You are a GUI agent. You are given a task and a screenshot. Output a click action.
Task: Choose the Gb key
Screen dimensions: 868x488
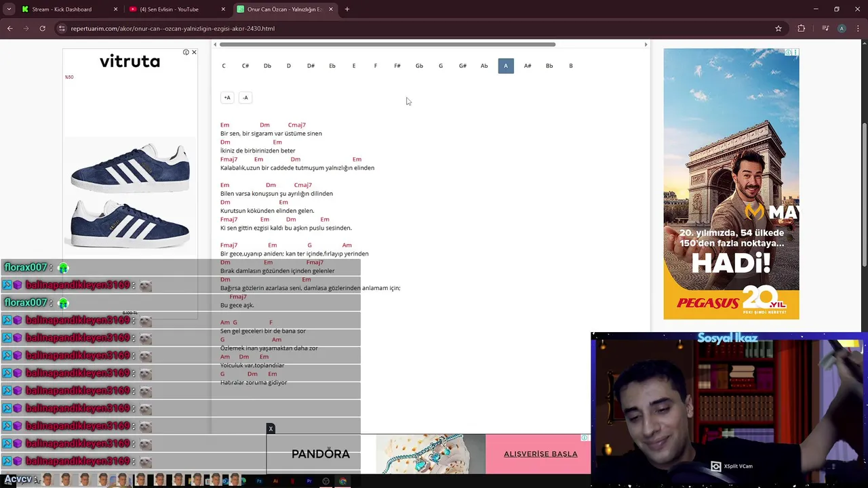419,66
